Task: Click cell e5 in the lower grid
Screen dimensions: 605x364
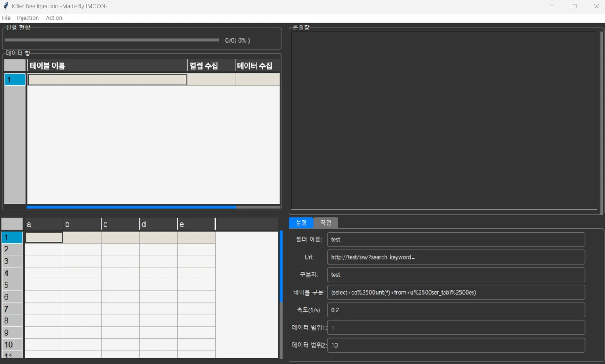Action: [196, 285]
